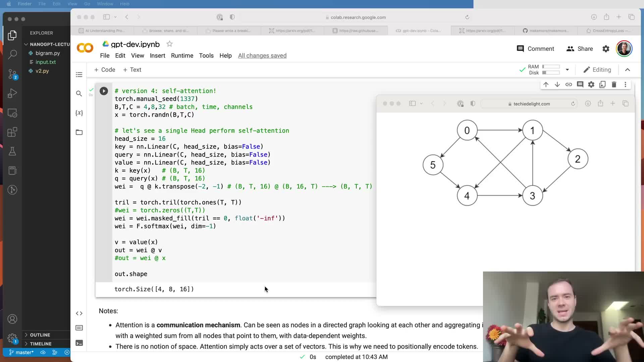The width and height of the screenshot is (644, 362).
Task: Open the Colab files folder icon
Action: point(79,132)
